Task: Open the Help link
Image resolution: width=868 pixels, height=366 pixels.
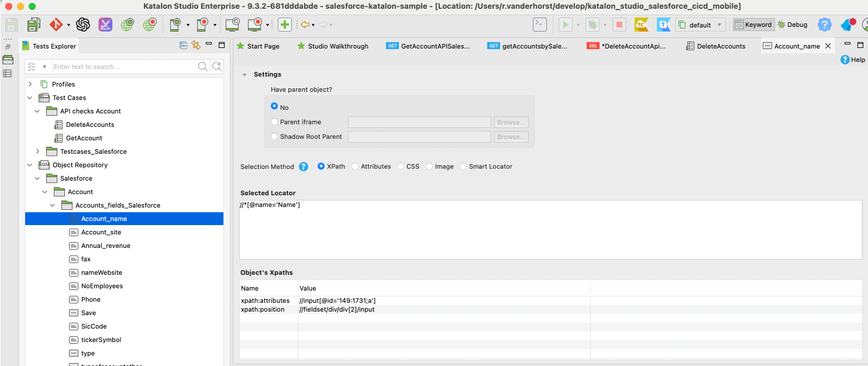Action: coord(853,60)
